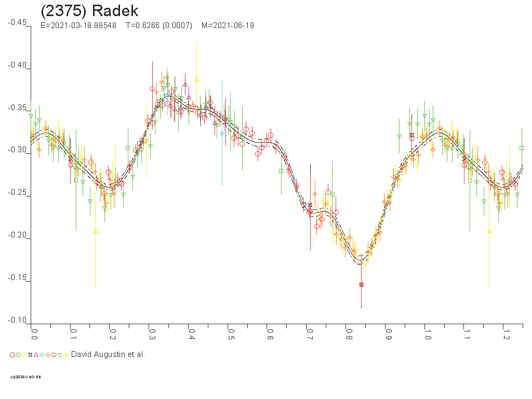Click the orange four-point star legend symbol
The height and width of the screenshot is (399, 532).
pos(48,355)
